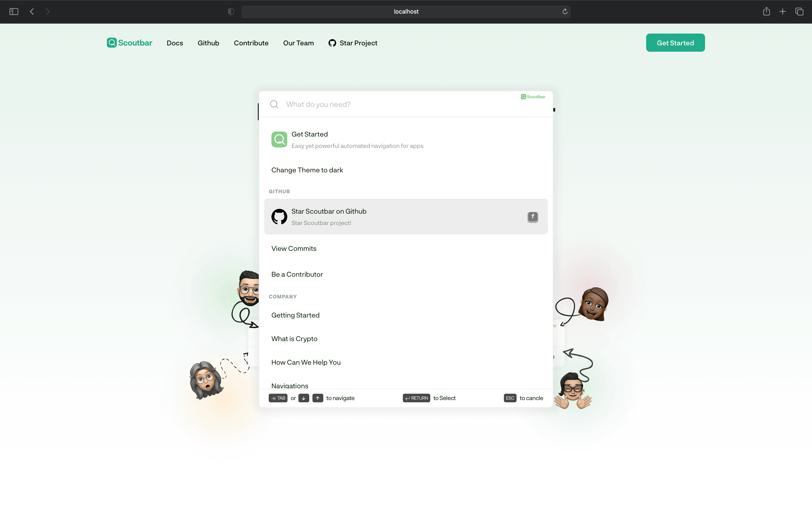Screen dimensions: 812x508
Task: Select the Be a Contributor item
Action: pyautogui.click(x=406, y=274)
